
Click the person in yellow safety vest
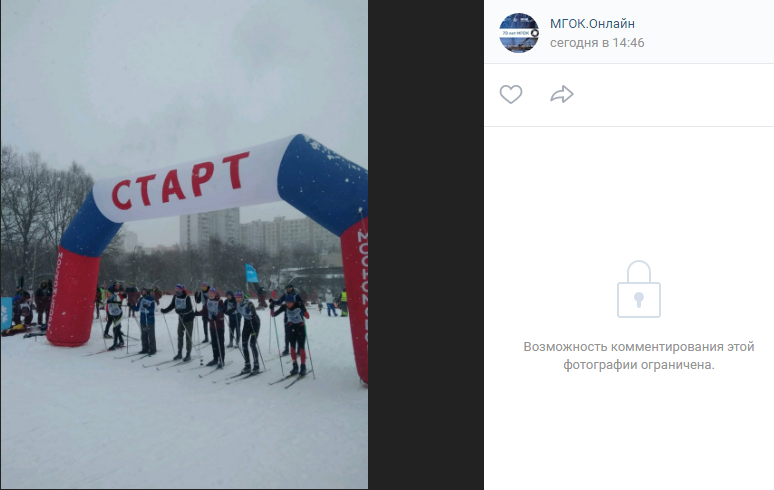point(344,302)
